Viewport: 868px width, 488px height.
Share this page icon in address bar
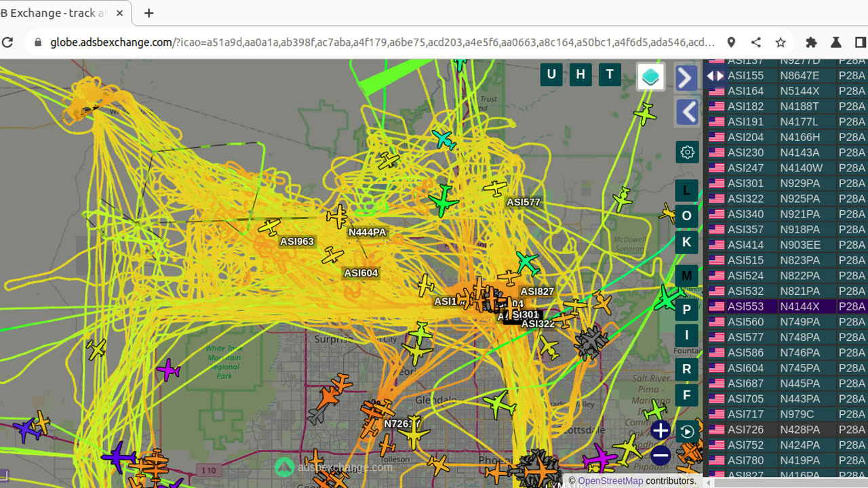pos(755,42)
